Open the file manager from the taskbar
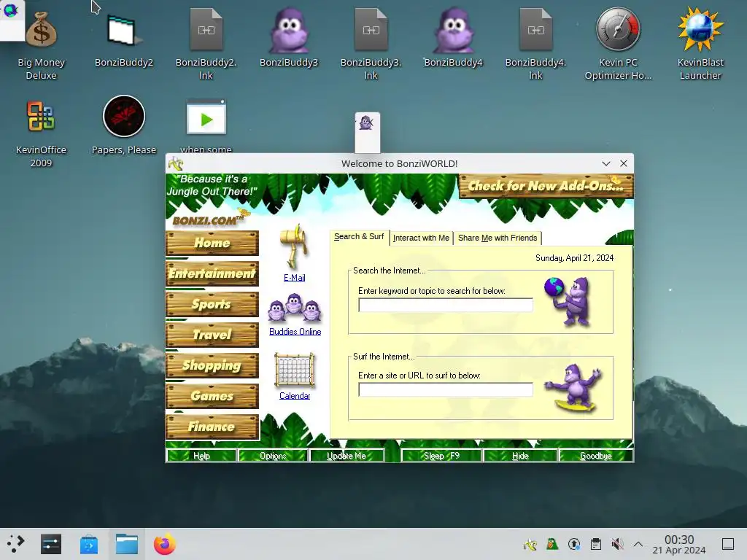 127,544
